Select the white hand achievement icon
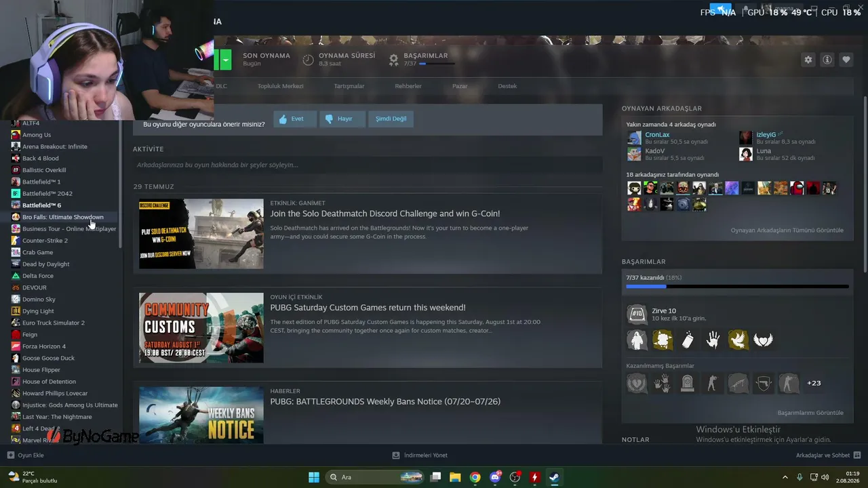868x488 pixels. pyautogui.click(x=713, y=340)
